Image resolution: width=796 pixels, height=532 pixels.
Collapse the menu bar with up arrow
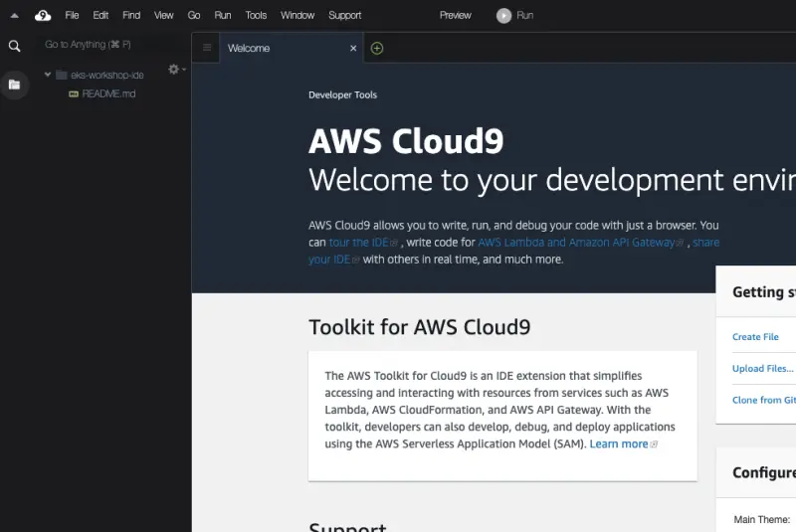tap(14, 16)
